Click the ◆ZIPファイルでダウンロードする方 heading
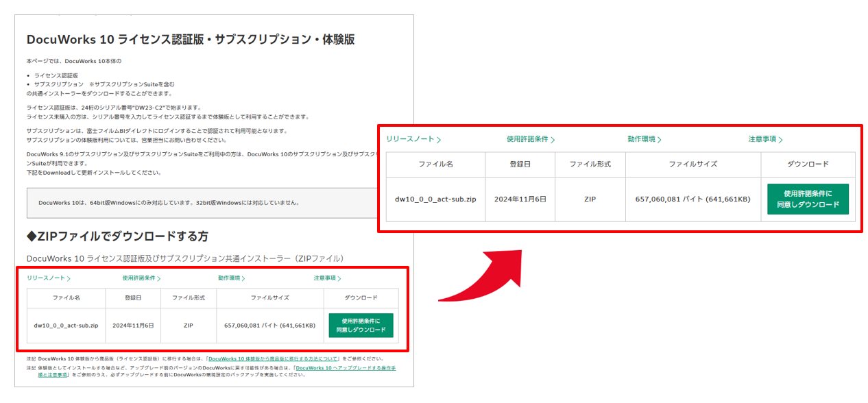 117,236
